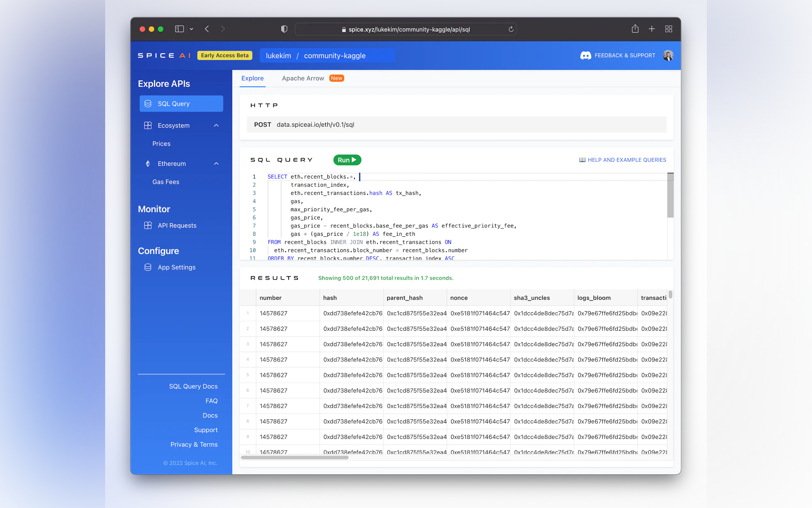The width and height of the screenshot is (812, 508).
Task: Click the new tab plus icon
Action: pyautogui.click(x=652, y=29)
